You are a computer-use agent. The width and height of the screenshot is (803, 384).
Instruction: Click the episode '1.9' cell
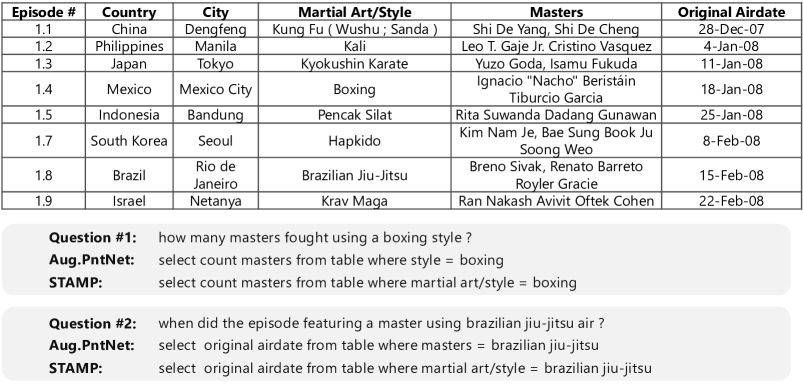(44, 201)
